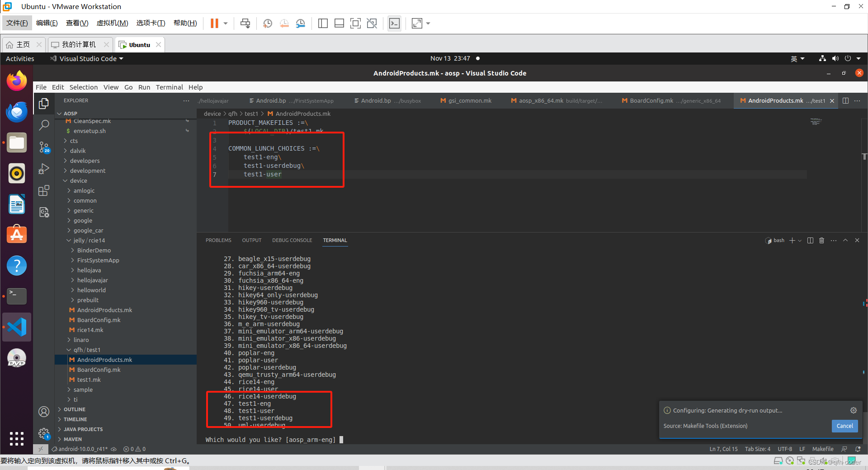Image resolution: width=868 pixels, height=470 pixels.
Task: Open VMware 虚拟机(M) menu
Action: [113, 23]
